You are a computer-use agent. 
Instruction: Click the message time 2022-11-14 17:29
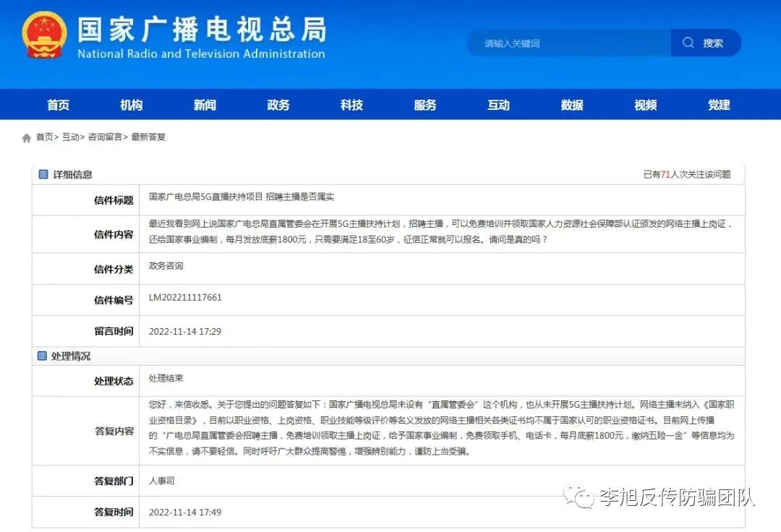coord(185,332)
